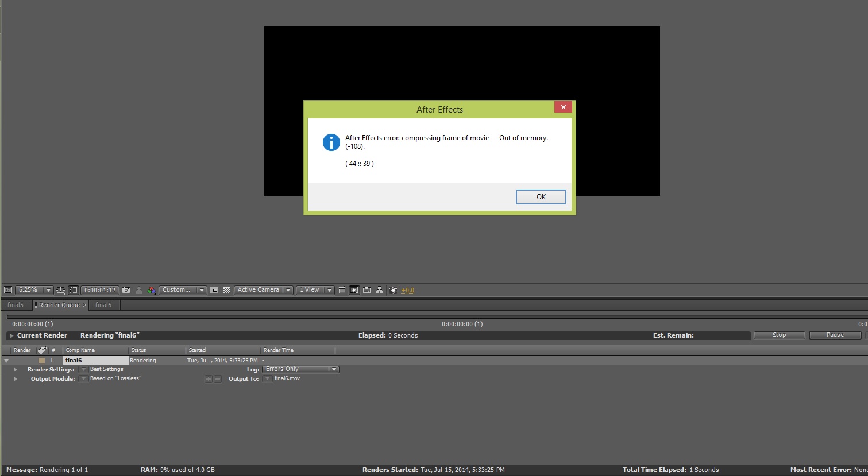This screenshot has height=476, width=868.
Task: Open Output Module template dropdown arrow
Action: point(83,379)
